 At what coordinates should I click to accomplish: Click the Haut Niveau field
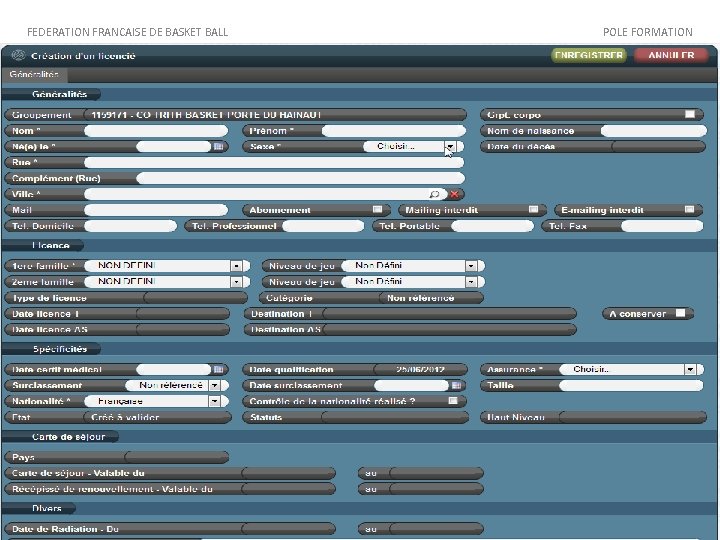pos(633,417)
